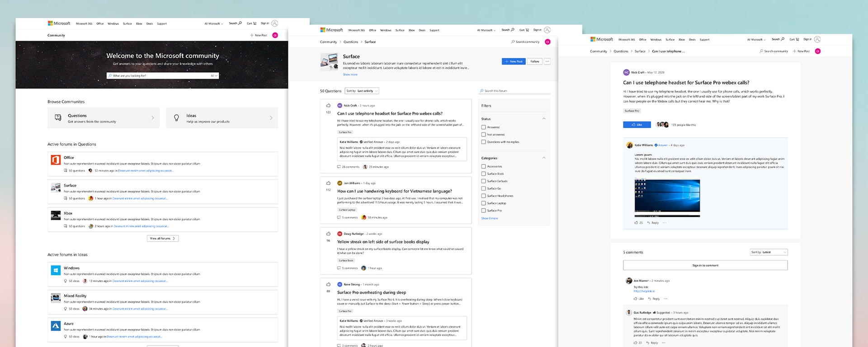This screenshot has width=868, height=347.
Task: Open Windows desktop screenshot in answer
Action: click(x=667, y=197)
